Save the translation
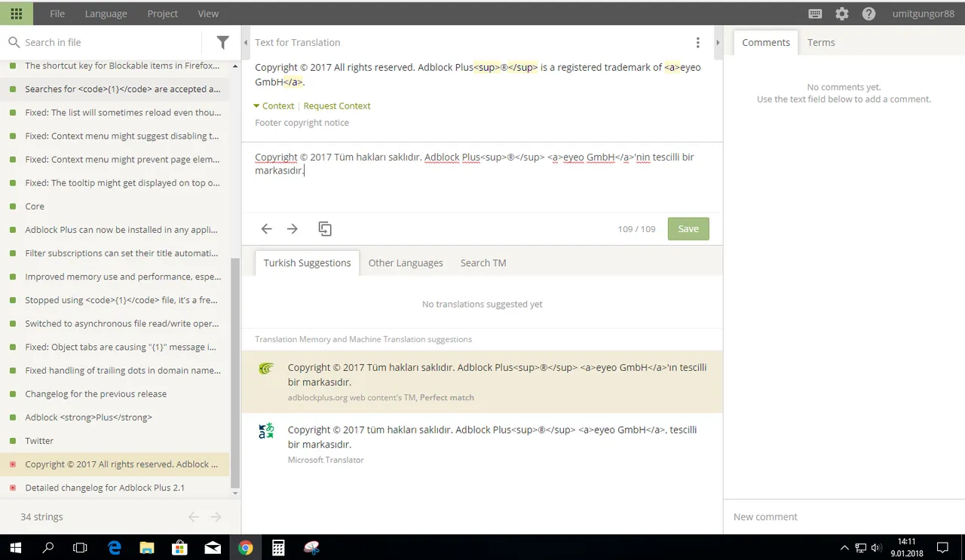Viewport: 965px width, 560px height. tap(688, 228)
